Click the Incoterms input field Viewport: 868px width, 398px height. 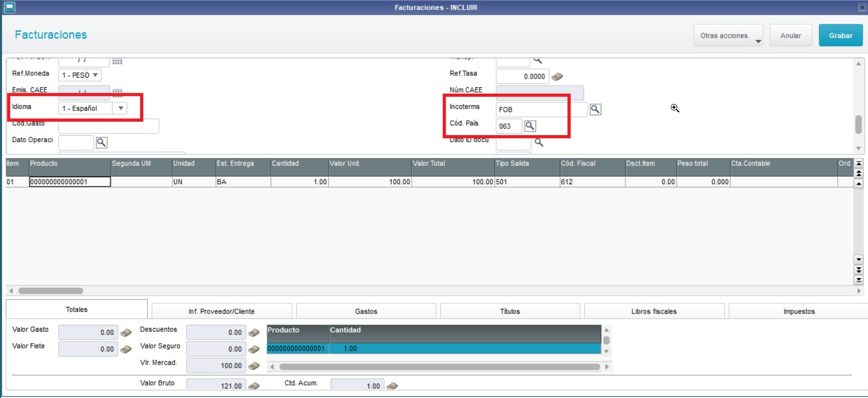(541, 109)
